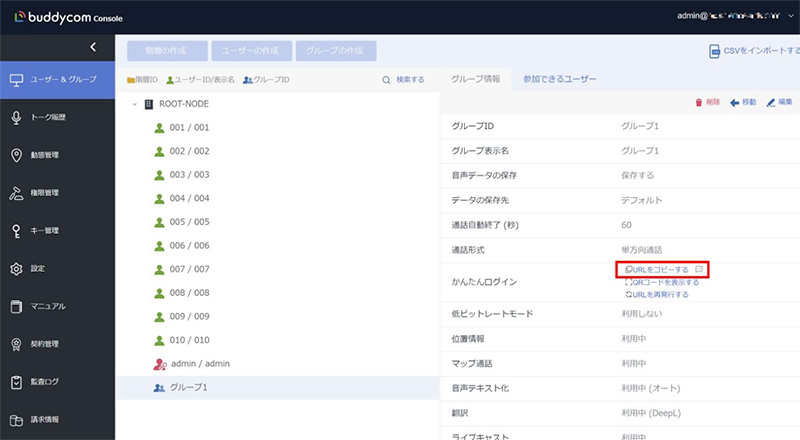Click the microphone icon for トーク履歴
The height and width of the screenshot is (440, 800).
(16, 117)
